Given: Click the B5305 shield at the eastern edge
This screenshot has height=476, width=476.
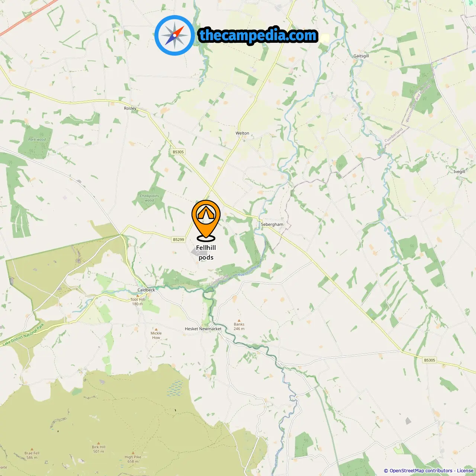Looking at the screenshot, I should pos(430,360).
